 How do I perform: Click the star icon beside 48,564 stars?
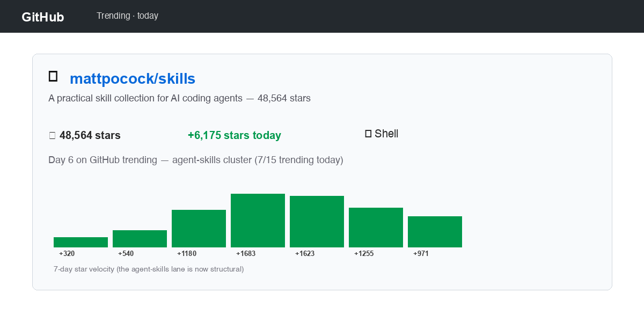pos(52,135)
